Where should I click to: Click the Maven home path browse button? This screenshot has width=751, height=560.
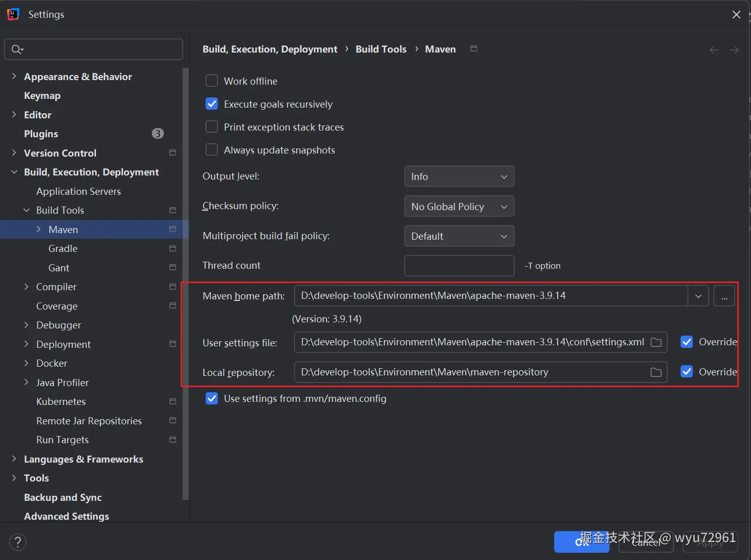(x=724, y=296)
